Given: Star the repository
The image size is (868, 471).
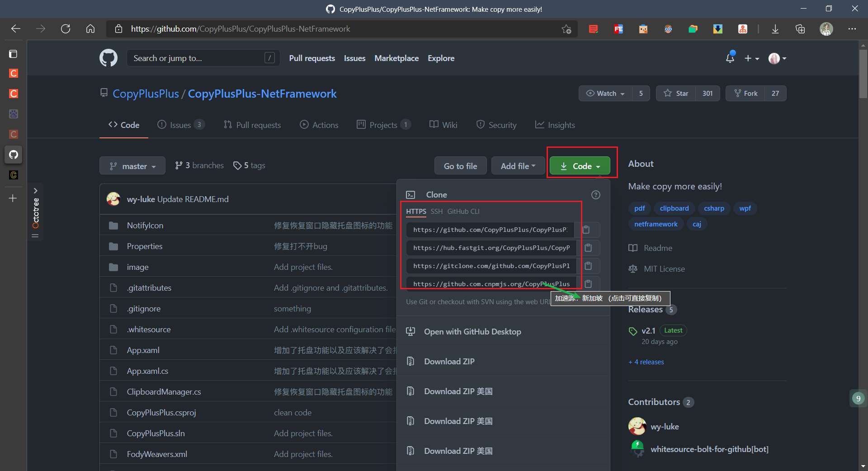Looking at the screenshot, I should pos(676,93).
